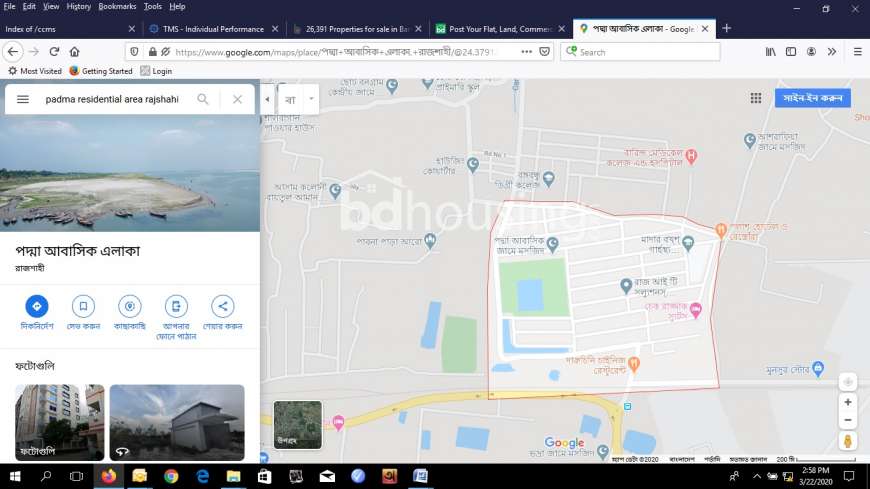Open the Google apps grid
This screenshot has height=489, width=870.
pyautogui.click(x=756, y=98)
